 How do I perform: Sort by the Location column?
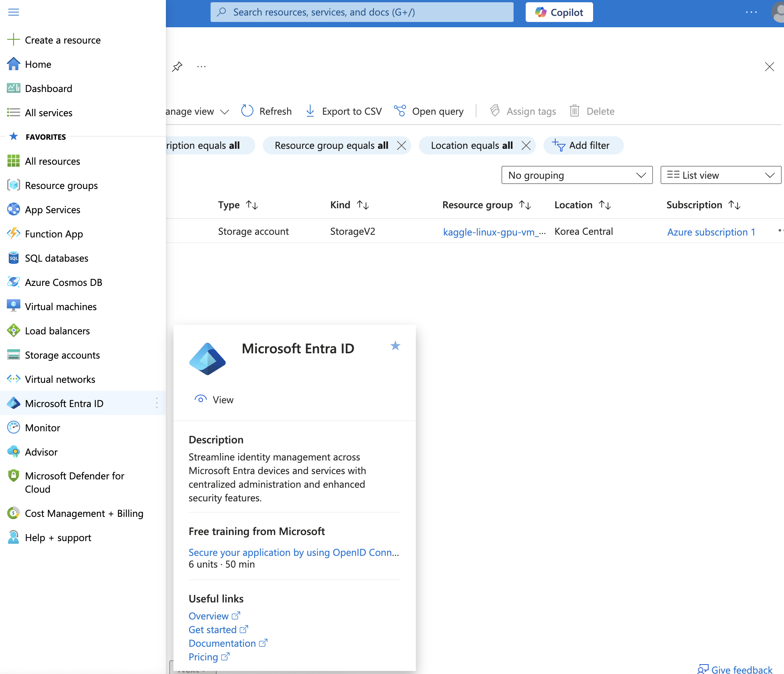tap(583, 205)
